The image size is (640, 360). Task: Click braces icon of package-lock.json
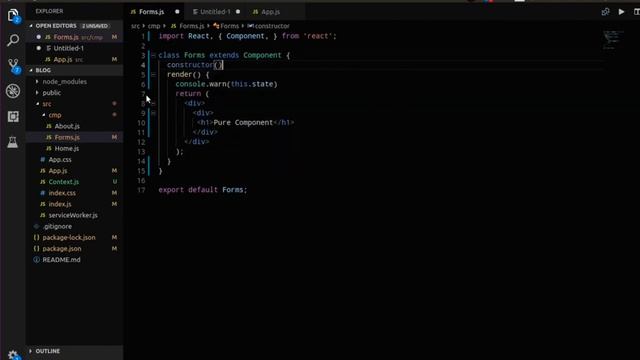tap(36, 238)
